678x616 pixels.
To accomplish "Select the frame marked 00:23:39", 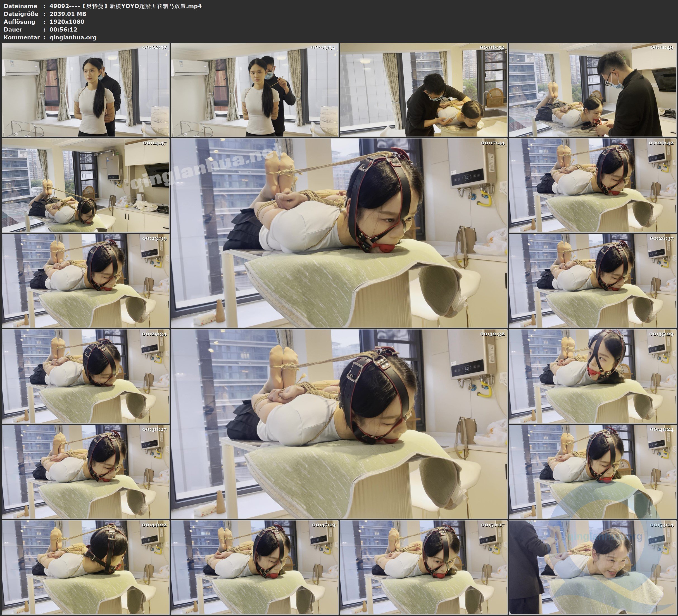I will (x=85, y=281).
